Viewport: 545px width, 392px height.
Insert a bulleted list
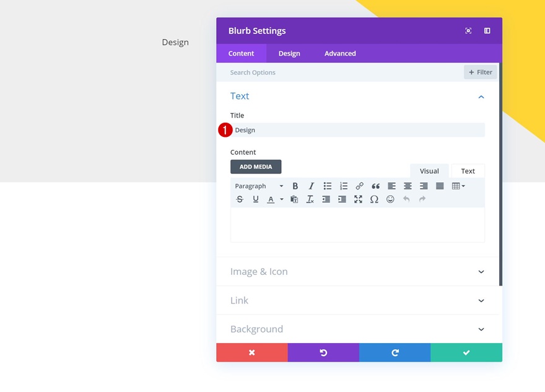[328, 186]
